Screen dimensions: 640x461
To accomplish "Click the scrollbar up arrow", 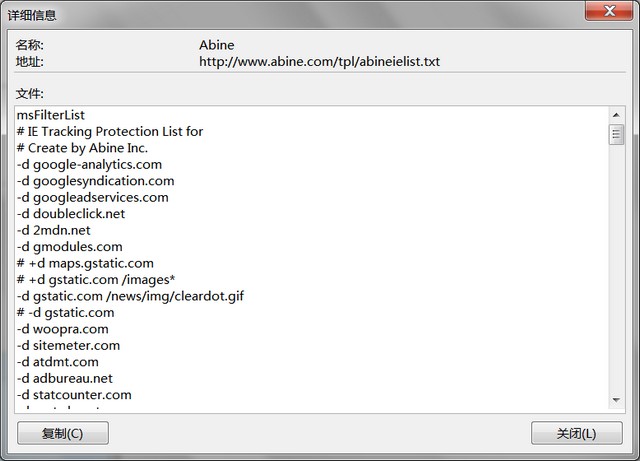I will click(616, 115).
